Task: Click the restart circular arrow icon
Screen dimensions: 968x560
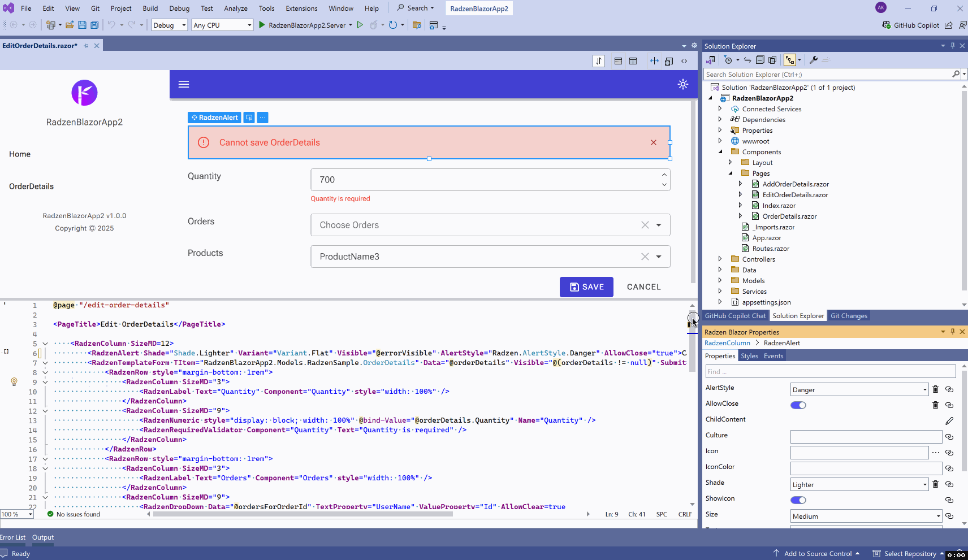Action: (x=393, y=25)
